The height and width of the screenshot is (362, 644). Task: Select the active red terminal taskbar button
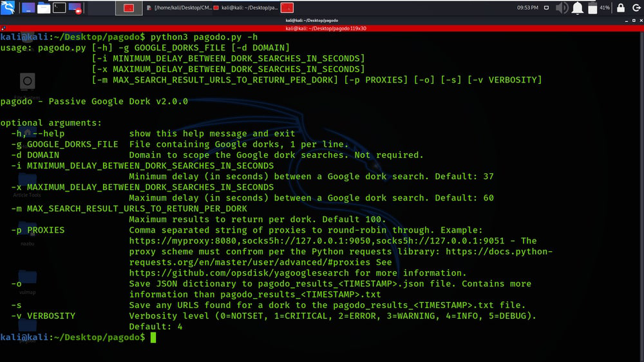coord(129,8)
